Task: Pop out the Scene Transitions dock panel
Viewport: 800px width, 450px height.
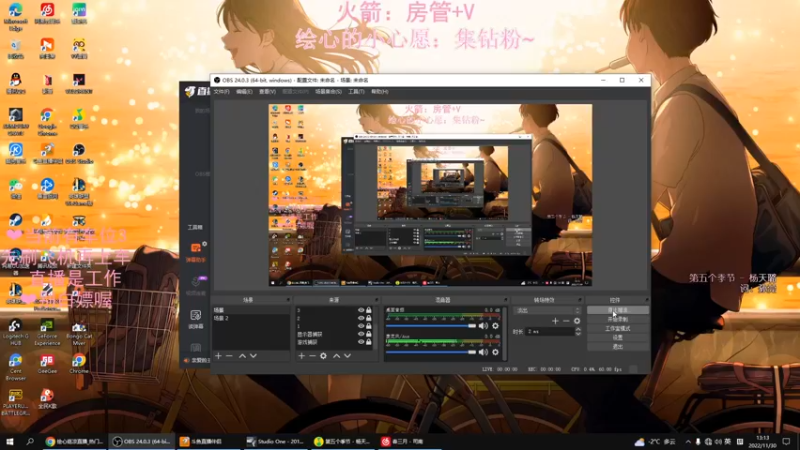Action: 580,300
